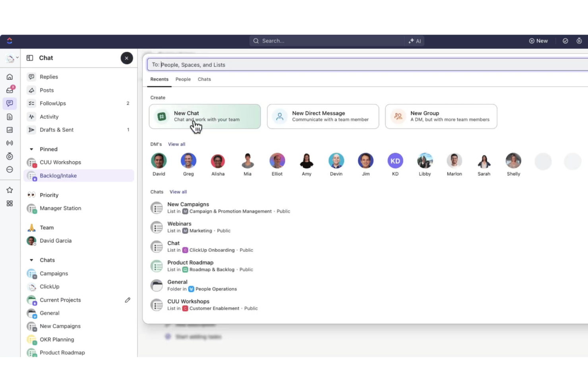Open pinned CUU Workshops chat in sidebar
The height and width of the screenshot is (392, 588).
79,162
